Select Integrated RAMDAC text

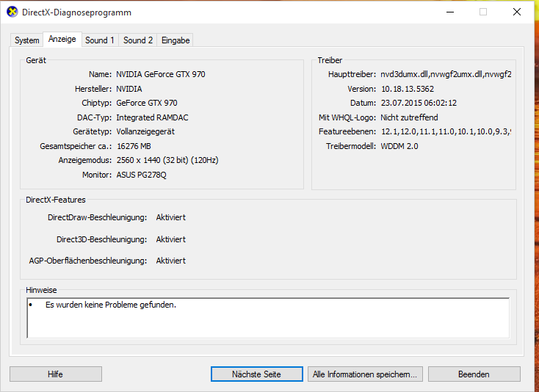[152, 117]
